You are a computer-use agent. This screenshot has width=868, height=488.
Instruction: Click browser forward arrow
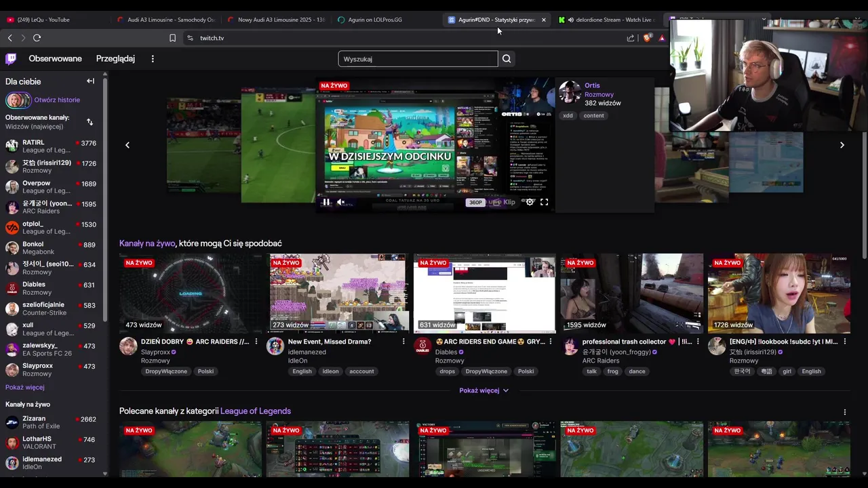click(x=23, y=38)
